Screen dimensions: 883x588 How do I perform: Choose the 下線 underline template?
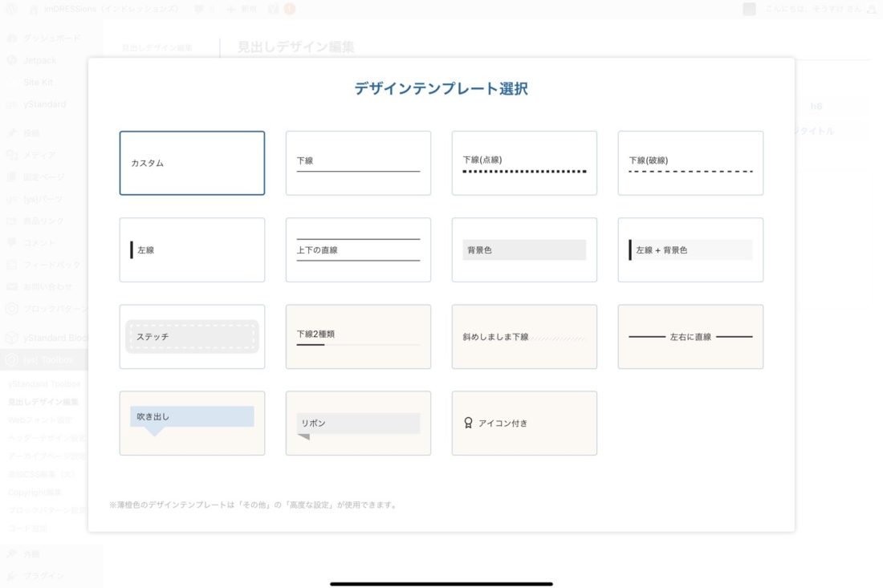358,163
